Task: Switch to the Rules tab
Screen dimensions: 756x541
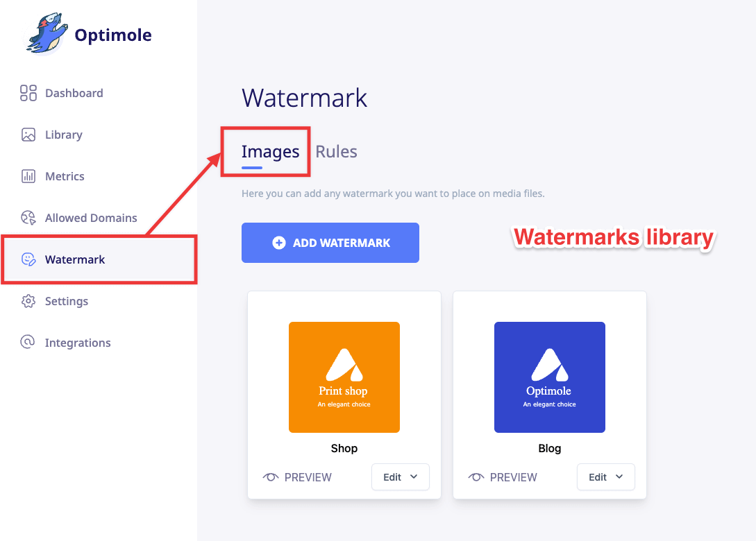Action: (x=336, y=152)
